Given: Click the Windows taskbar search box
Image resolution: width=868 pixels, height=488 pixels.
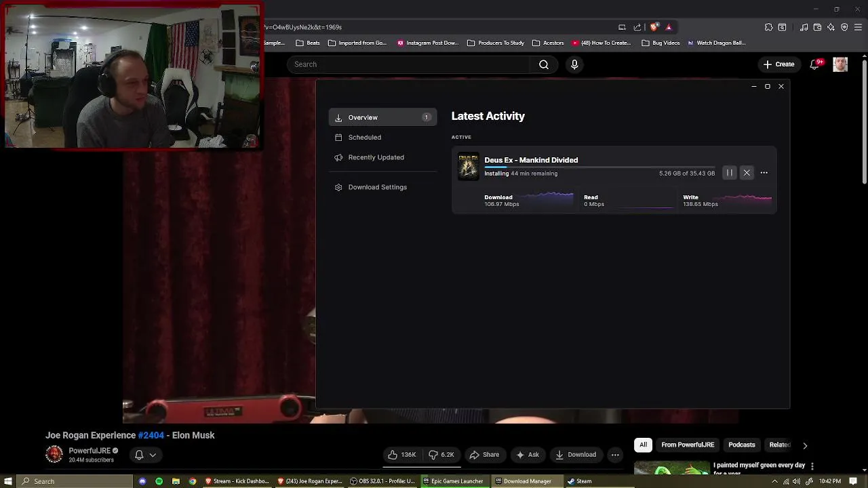Looking at the screenshot, I should [x=75, y=481].
